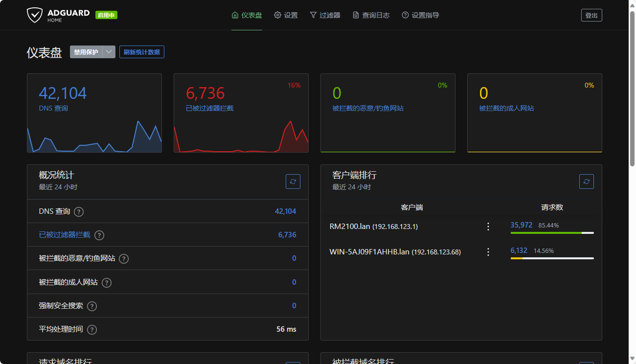Expand the dropdown arrow beside 禁用保护
Image resolution: width=636 pixels, height=364 pixels.
[x=109, y=52]
